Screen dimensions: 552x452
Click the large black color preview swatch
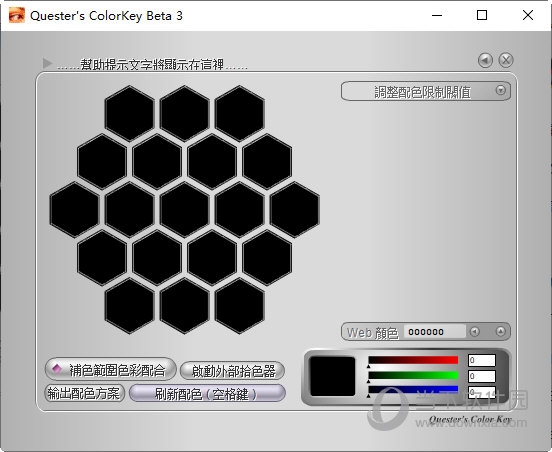point(332,376)
